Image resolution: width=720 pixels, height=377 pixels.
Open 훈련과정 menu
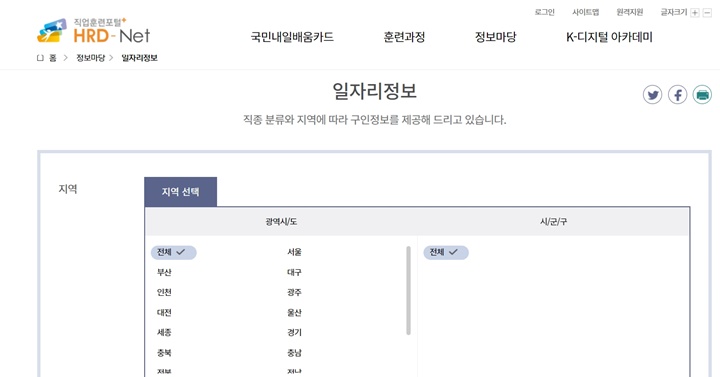click(404, 37)
